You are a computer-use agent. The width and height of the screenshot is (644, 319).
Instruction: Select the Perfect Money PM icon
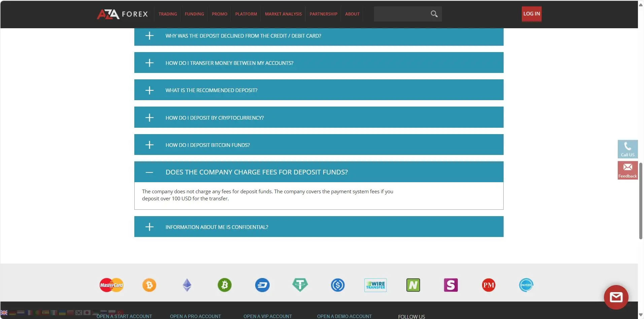[x=488, y=285]
